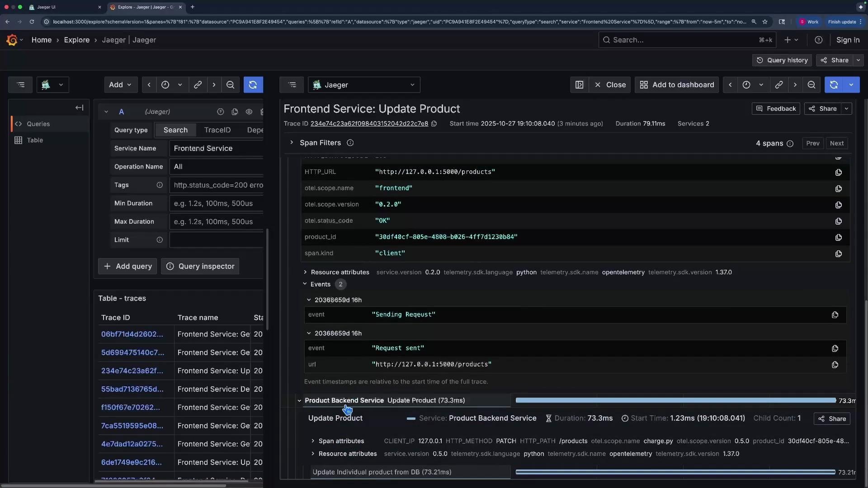Collapse the Events section
This screenshot has width=868, height=488.
(x=305, y=284)
